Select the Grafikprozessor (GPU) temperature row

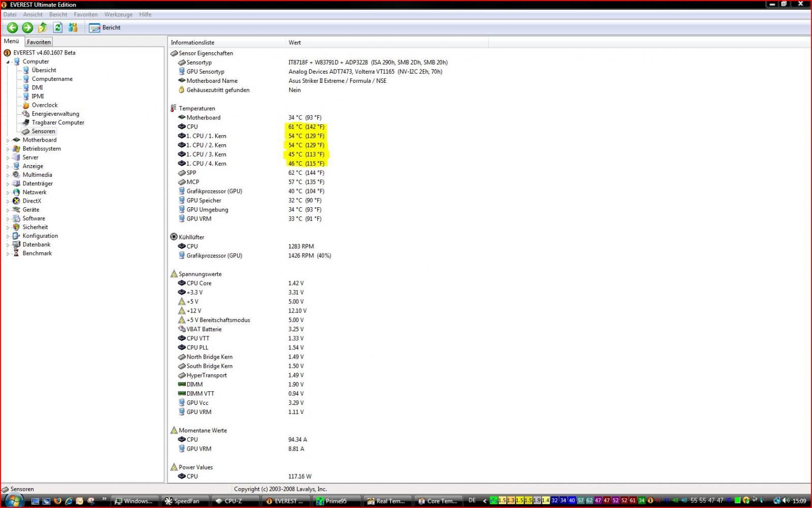click(x=251, y=191)
